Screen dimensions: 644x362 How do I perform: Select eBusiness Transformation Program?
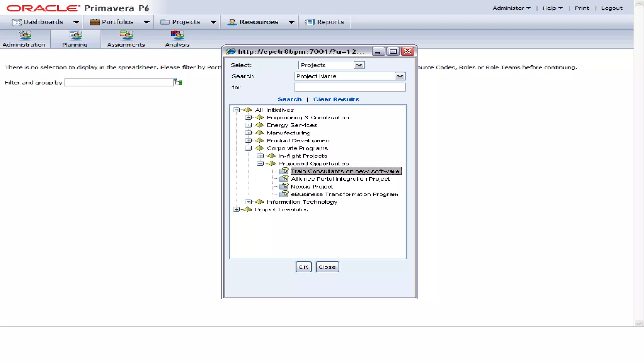[344, 194]
